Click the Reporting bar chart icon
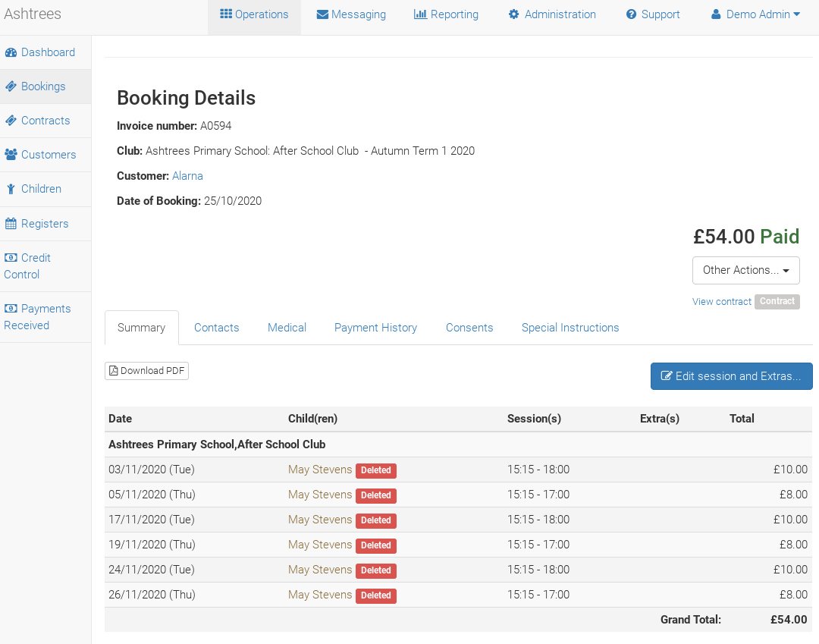 420,14
